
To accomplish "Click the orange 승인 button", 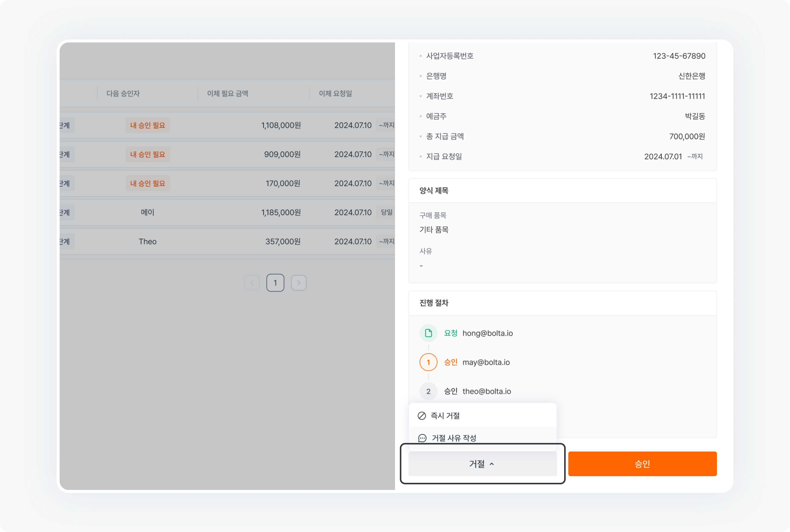I will pos(642,464).
